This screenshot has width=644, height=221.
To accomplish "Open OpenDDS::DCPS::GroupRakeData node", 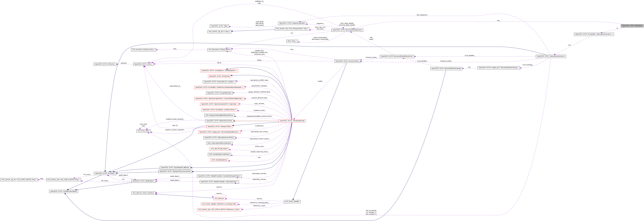I will (x=219, y=93).
